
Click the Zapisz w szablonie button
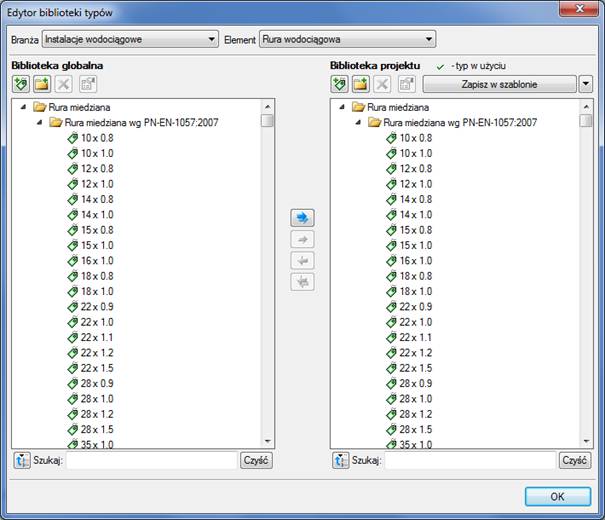pyautogui.click(x=500, y=84)
